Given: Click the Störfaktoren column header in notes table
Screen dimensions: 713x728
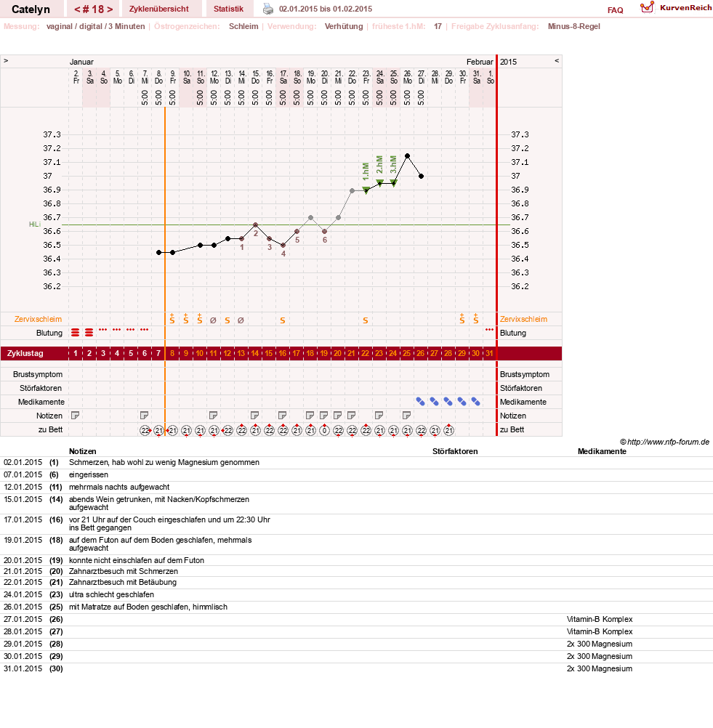Looking at the screenshot, I should coord(455,451).
